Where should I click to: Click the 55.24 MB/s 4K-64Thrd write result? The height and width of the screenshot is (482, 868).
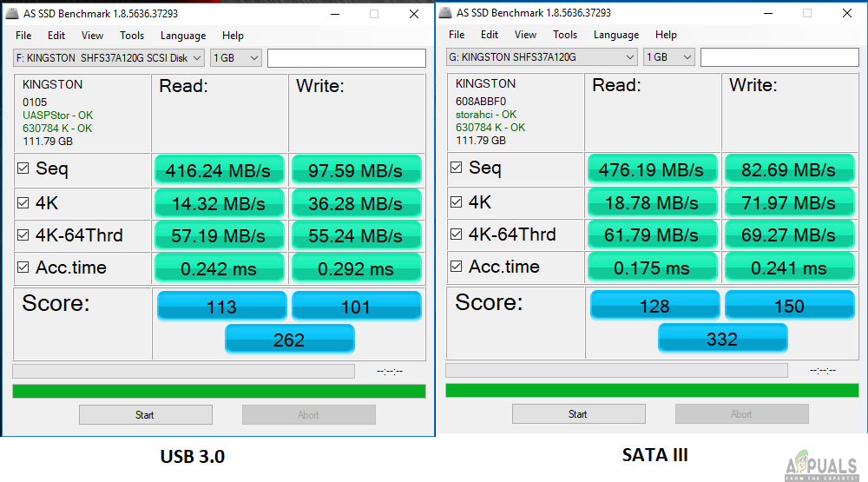356,235
